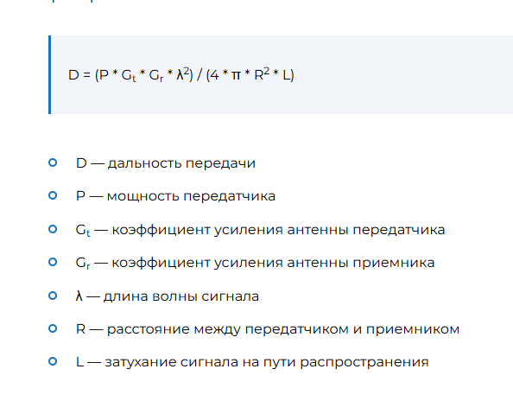The image size is (513, 420).
Task: Click the circle bullet beside D — дальность передачи
Action: (53, 162)
